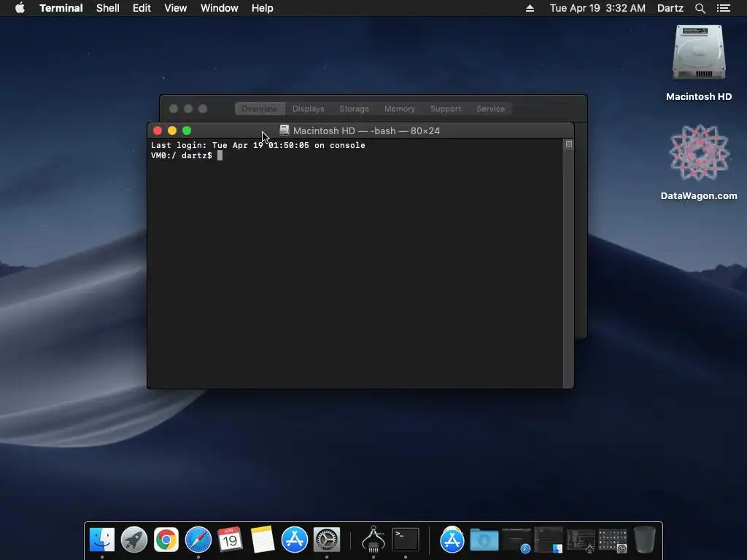Click the 'VM0:/ dartz$' prompt line
The height and width of the screenshot is (560, 747).
pyautogui.click(x=182, y=156)
